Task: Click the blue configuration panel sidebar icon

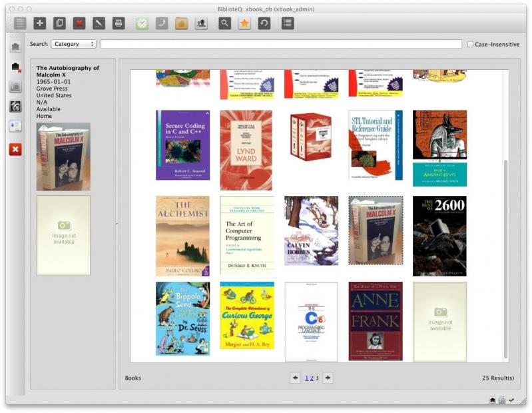Action: [15, 127]
